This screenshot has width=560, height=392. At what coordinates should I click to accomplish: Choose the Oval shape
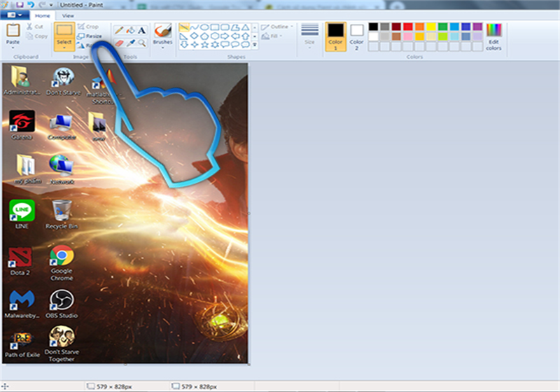(204, 27)
